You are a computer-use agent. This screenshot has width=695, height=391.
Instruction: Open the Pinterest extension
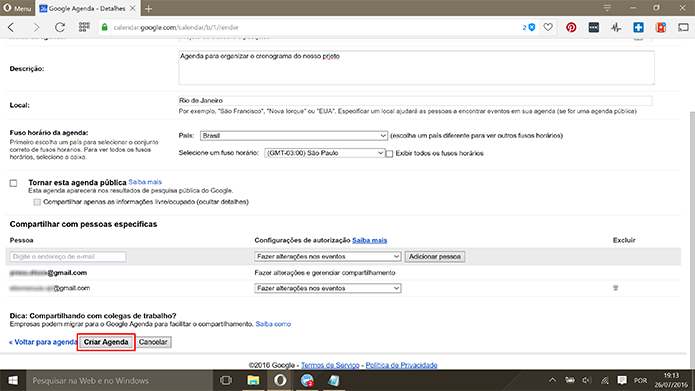(x=571, y=27)
